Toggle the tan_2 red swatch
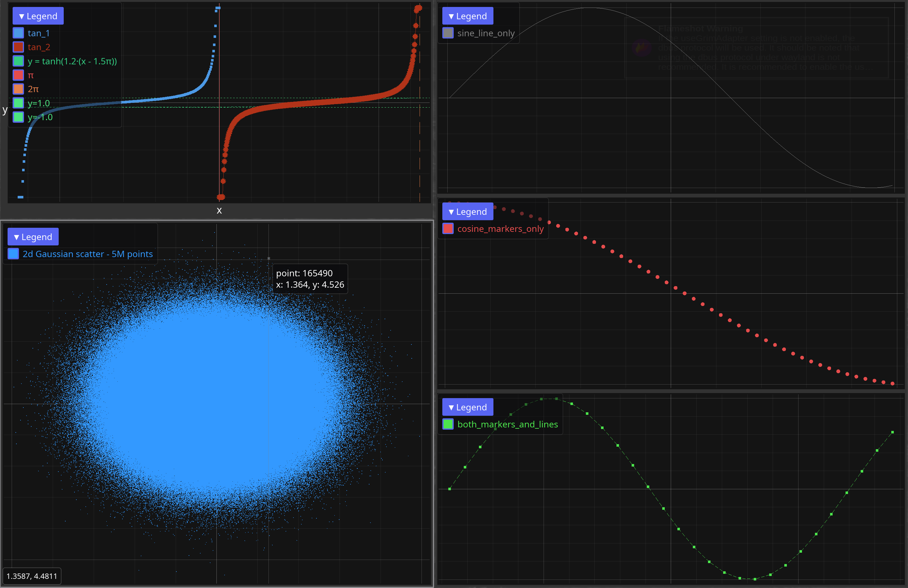Image resolution: width=908 pixels, height=588 pixels. click(x=18, y=47)
